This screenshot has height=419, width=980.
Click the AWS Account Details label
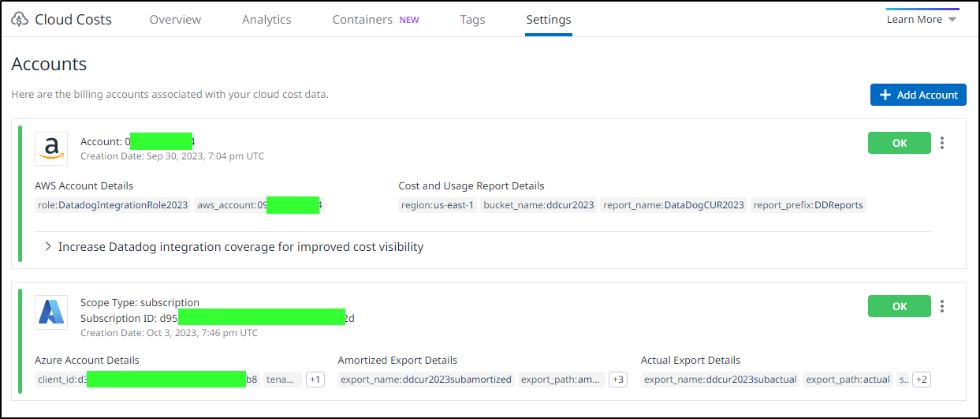pos(84,186)
